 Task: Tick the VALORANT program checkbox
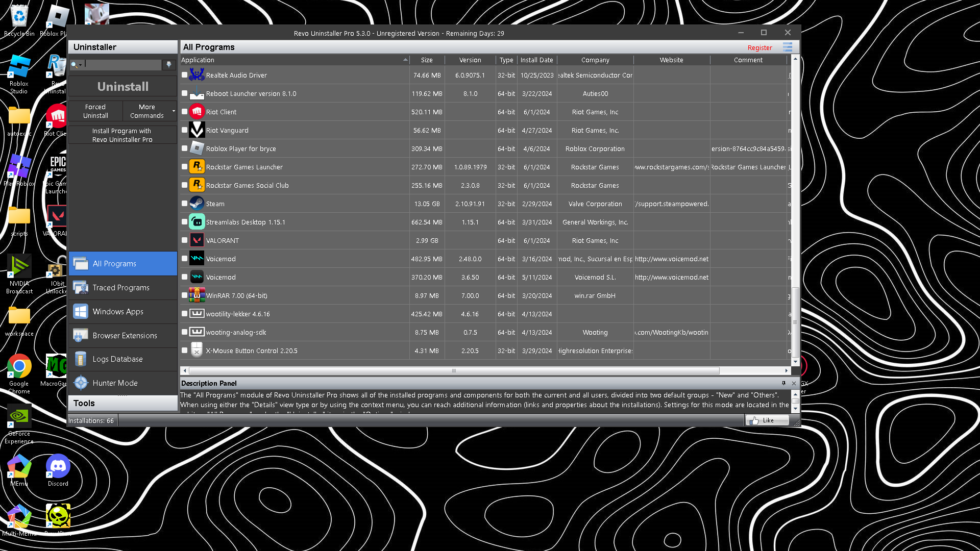185,240
